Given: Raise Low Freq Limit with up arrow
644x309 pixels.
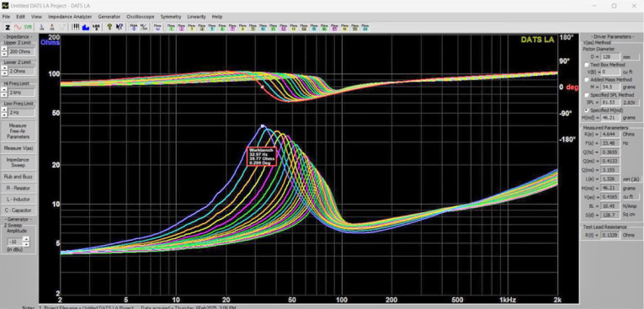Looking at the screenshot, I should pos(3,109).
